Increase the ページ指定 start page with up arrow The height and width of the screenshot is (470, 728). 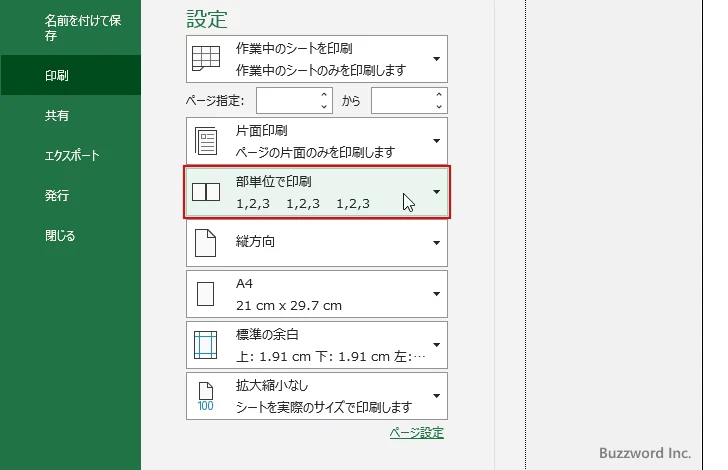click(x=324, y=94)
